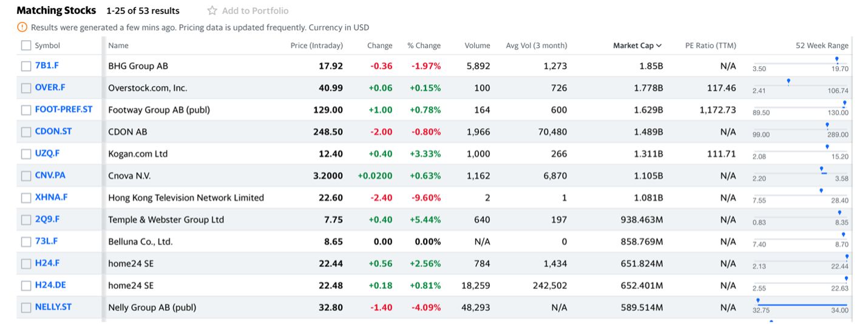Click the 52-week range bar for Nelly Group AB
The image size is (868, 324).
coord(801,305)
